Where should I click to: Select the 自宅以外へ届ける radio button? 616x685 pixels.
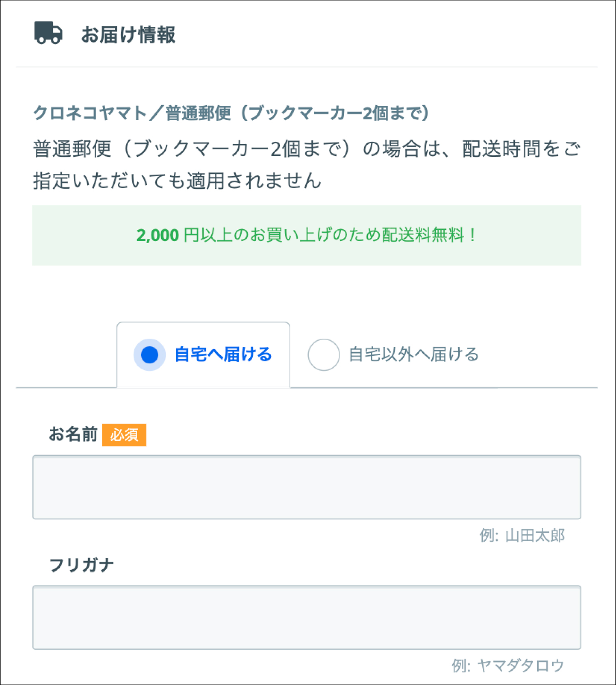324,355
